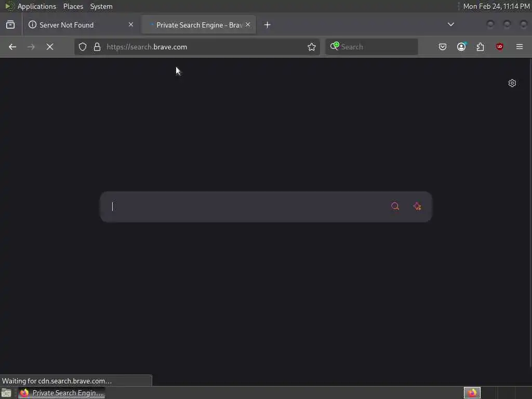Submit search with Brave magnifier icon
532x399 pixels.
pos(395,206)
